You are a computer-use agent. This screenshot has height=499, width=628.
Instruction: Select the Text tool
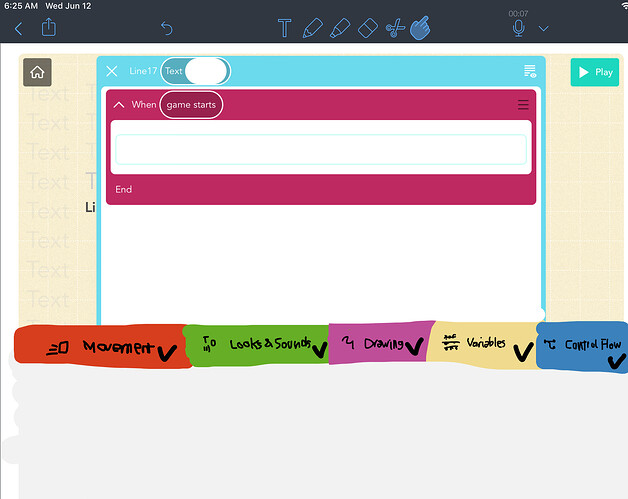284,28
